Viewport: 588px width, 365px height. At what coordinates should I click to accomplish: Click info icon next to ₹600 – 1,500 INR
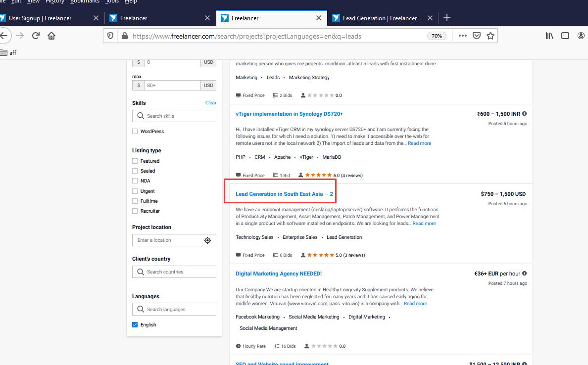point(524,114)
